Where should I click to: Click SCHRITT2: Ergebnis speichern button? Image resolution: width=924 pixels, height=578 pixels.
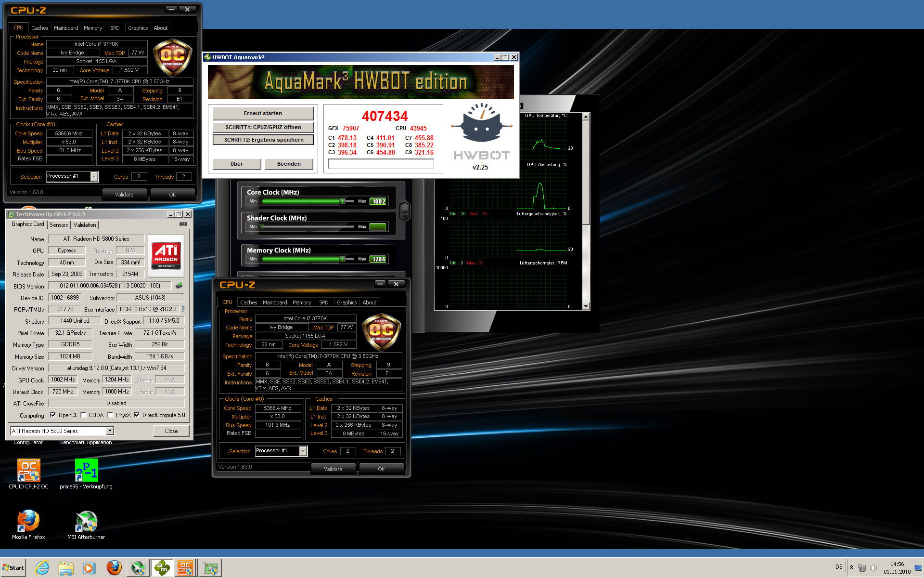263,140
